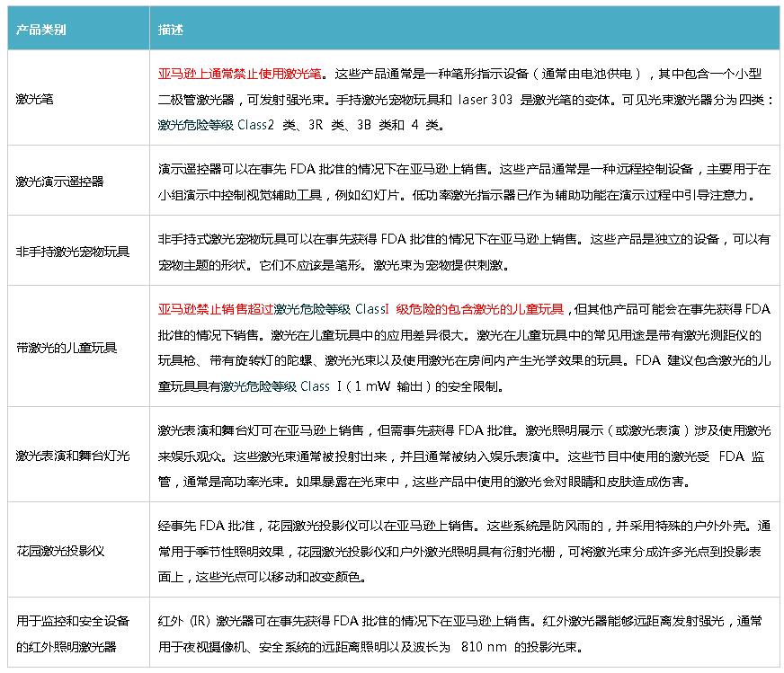Image resolution: width=784 pixels, height=673 pixels.
Task: Click the "非手持激光宠物玩具" category cell
Action: [73, 252]
